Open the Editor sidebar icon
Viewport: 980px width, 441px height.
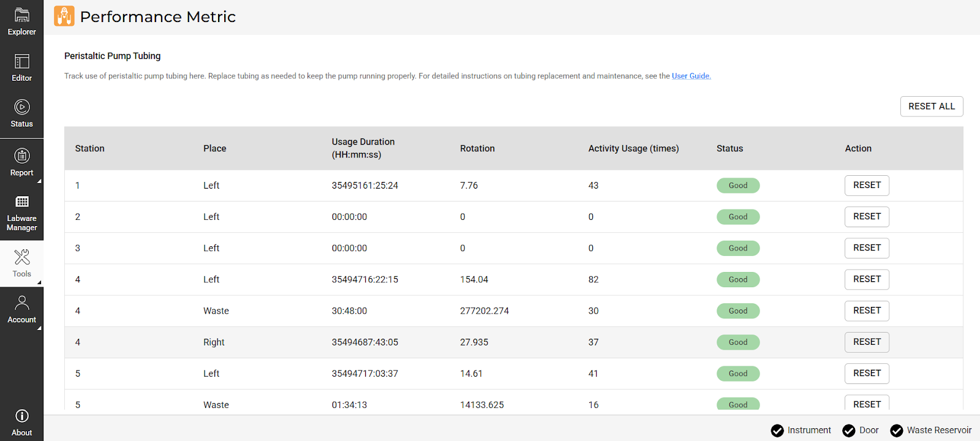21,61
